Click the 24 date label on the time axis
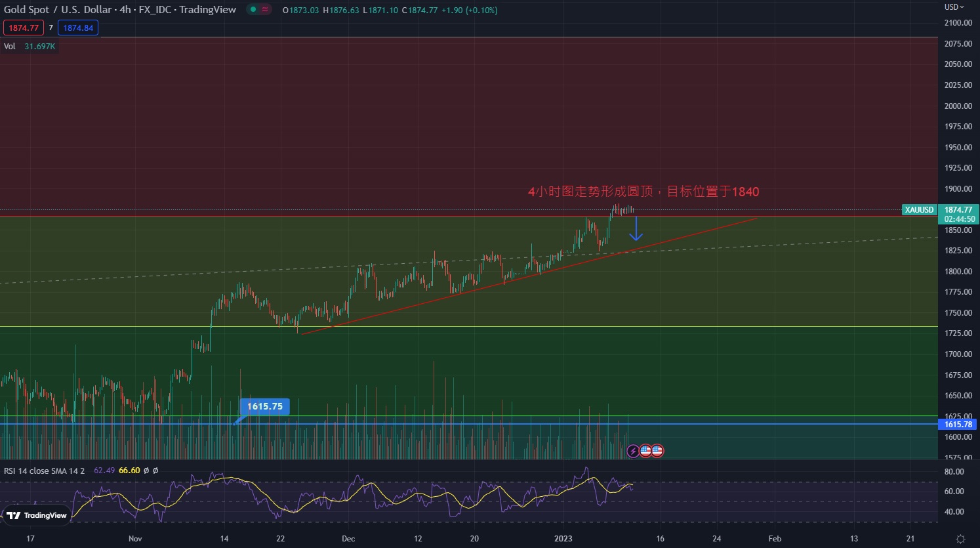Image resolution: width=980 pixels, height=548 pixels. click(x=717, y=539)
